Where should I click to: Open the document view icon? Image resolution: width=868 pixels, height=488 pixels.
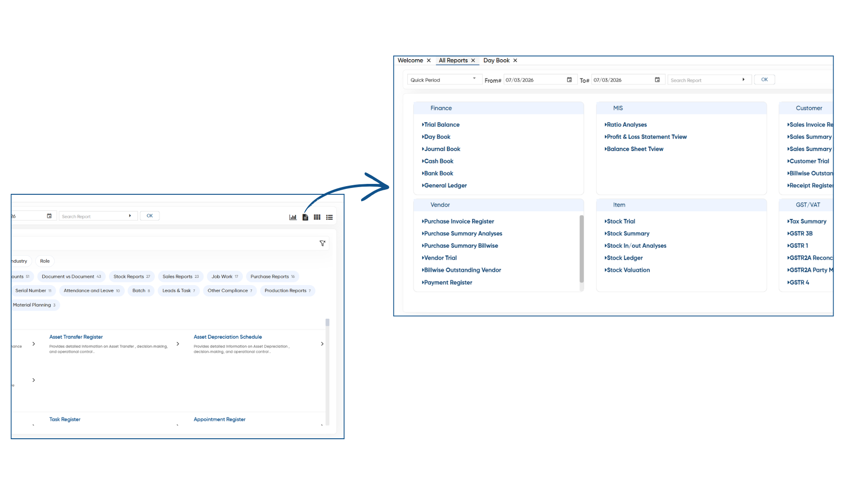click(x=305, y=217)
